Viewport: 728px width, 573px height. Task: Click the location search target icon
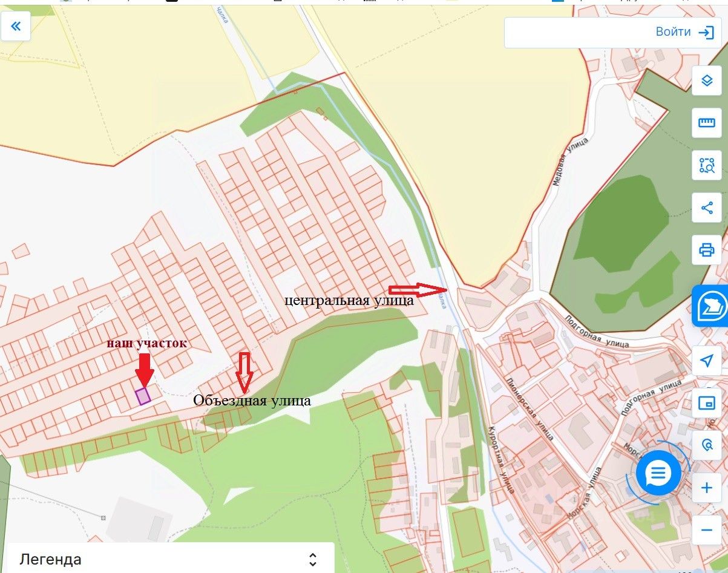[x=707, y=445]
